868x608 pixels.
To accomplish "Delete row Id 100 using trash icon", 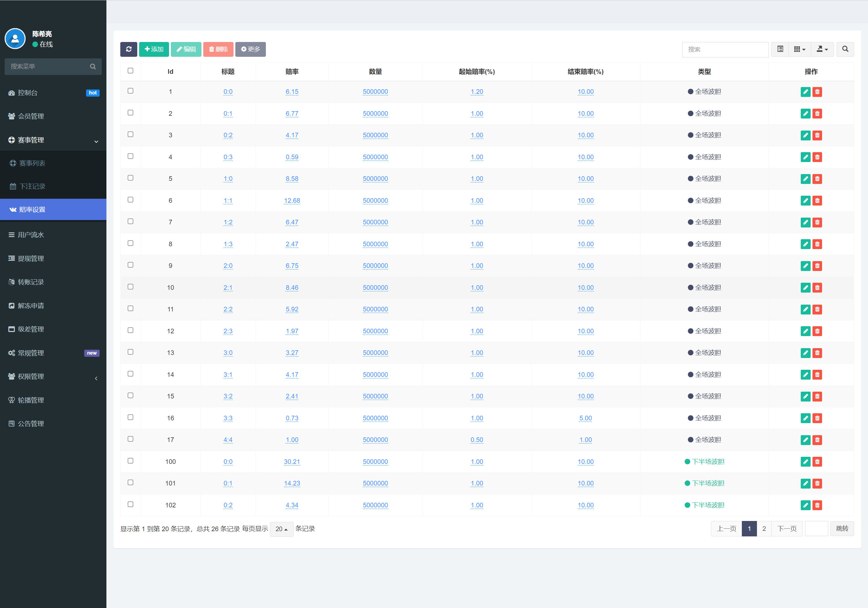I will click(817, 462).
